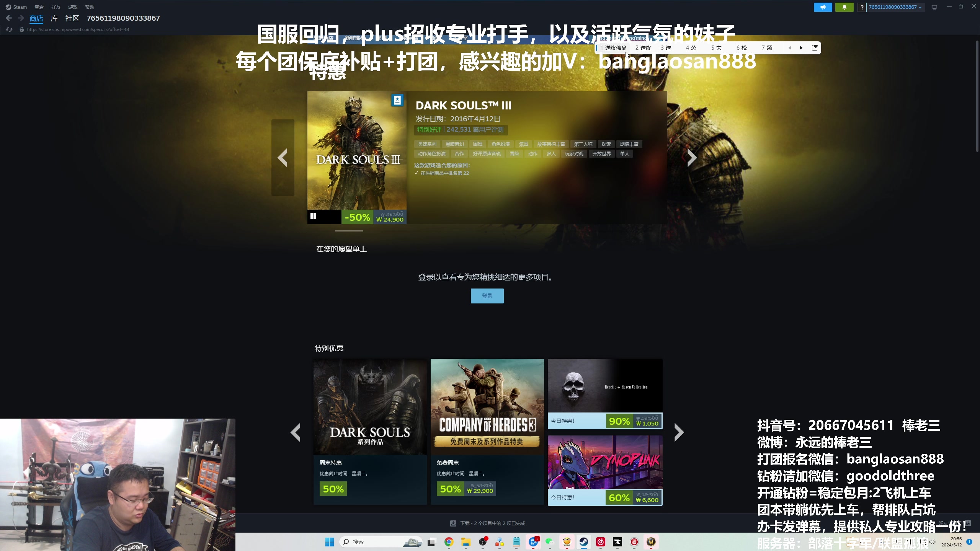Click the 黑暗奇幻 tag link
980x551 pixels.
454,144
